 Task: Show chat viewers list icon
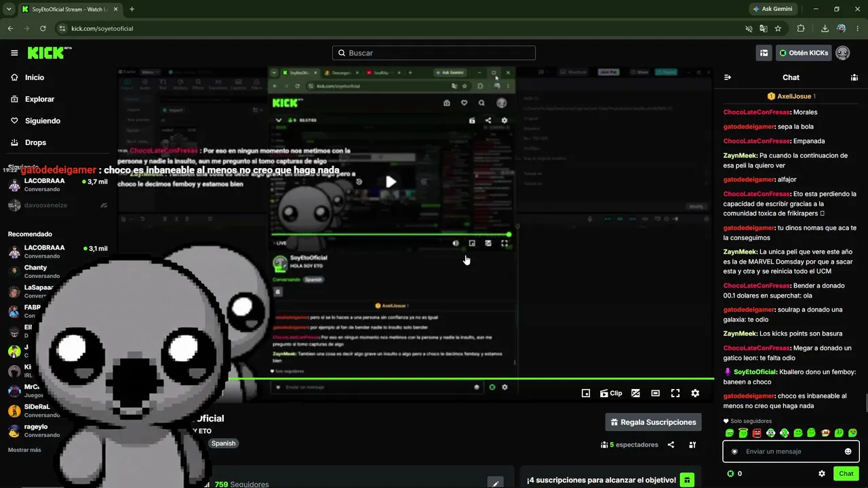click(854, 77)
